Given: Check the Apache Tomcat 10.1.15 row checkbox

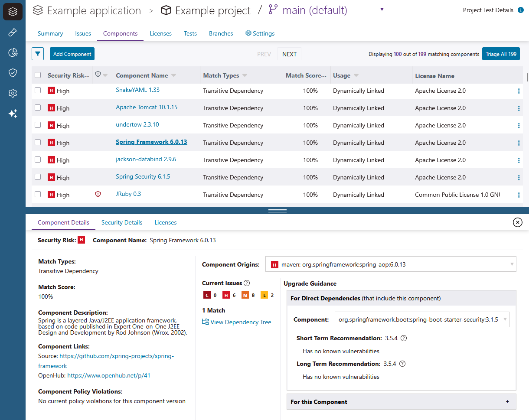Looking at the screenshot, I should [x=38, y=107].
